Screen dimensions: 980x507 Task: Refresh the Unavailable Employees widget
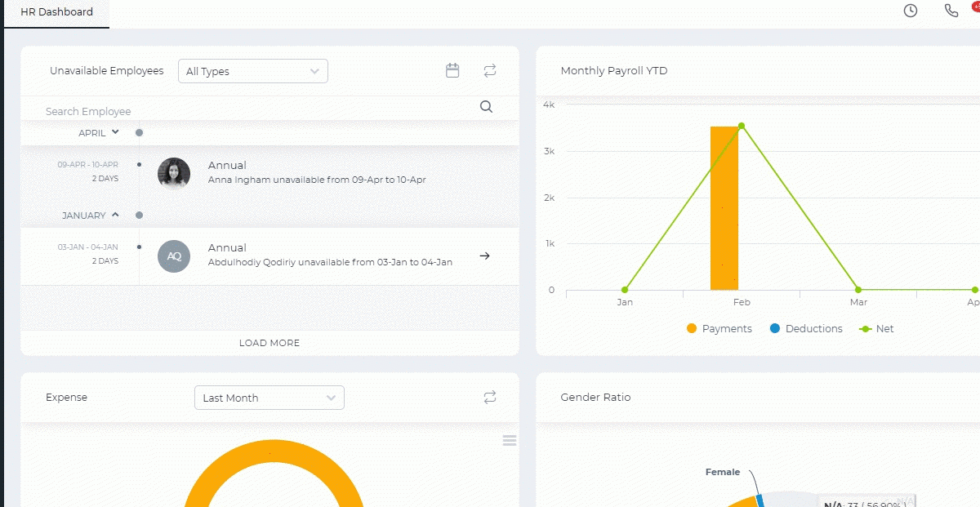tap(490, 71)
